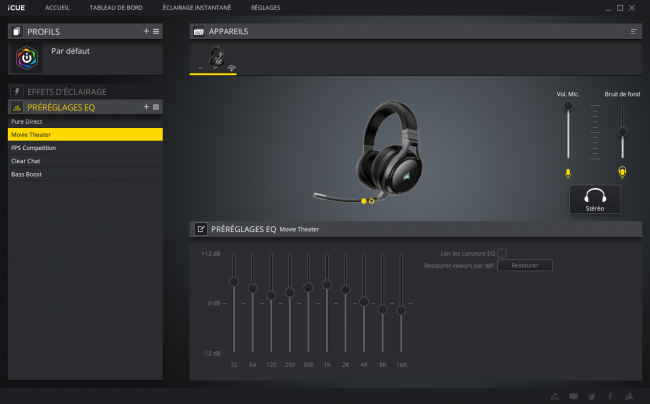Select the headset device thumbnail
The width and height of the screenshot is (650, 404).
[213, 58]
